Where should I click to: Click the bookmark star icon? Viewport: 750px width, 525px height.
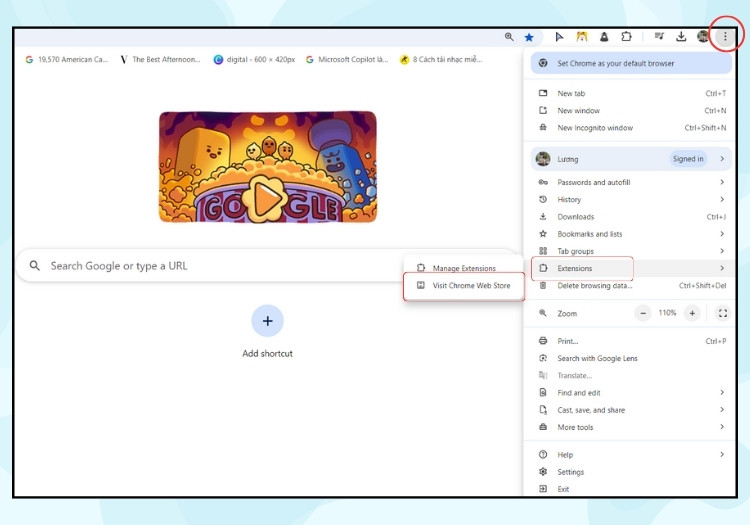pos(529,37)
